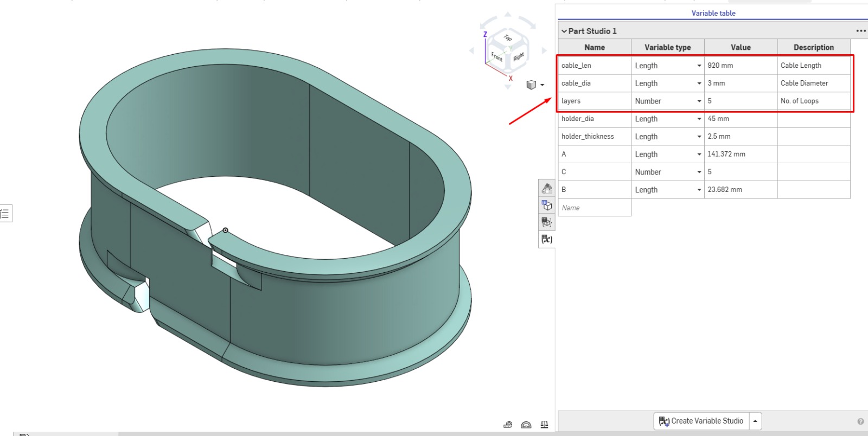Select the layers name cell
The width and height of the screenshot is (868, 436).
[595, 101]
